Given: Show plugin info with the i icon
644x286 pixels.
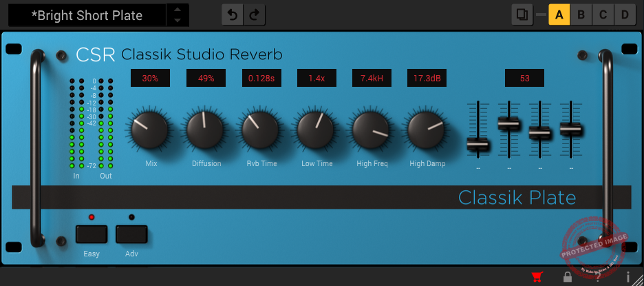Looking at the screenshot, I should [628, 276].
